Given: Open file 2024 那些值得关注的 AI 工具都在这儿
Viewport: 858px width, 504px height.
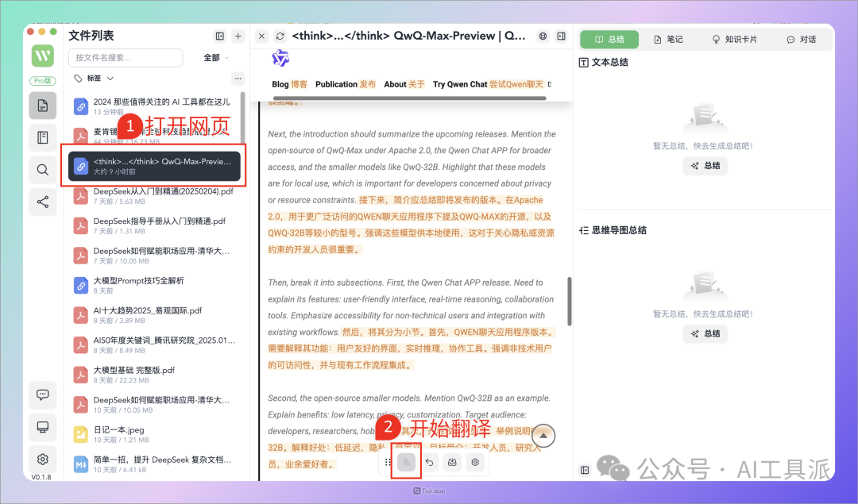Looking at the screenshot, I should pyautogui.click(x=155, y=106).
